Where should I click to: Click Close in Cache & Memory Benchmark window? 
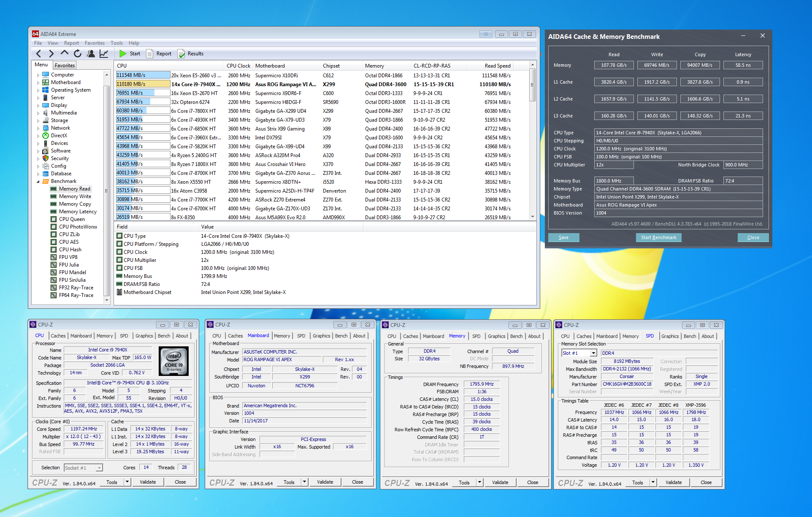(753, 237)
